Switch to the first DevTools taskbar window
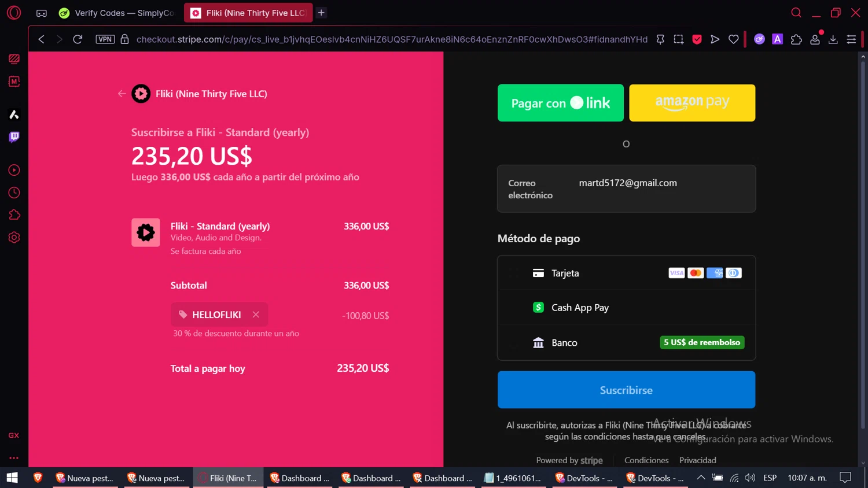 pyautogui.click(x=584, y=478)
